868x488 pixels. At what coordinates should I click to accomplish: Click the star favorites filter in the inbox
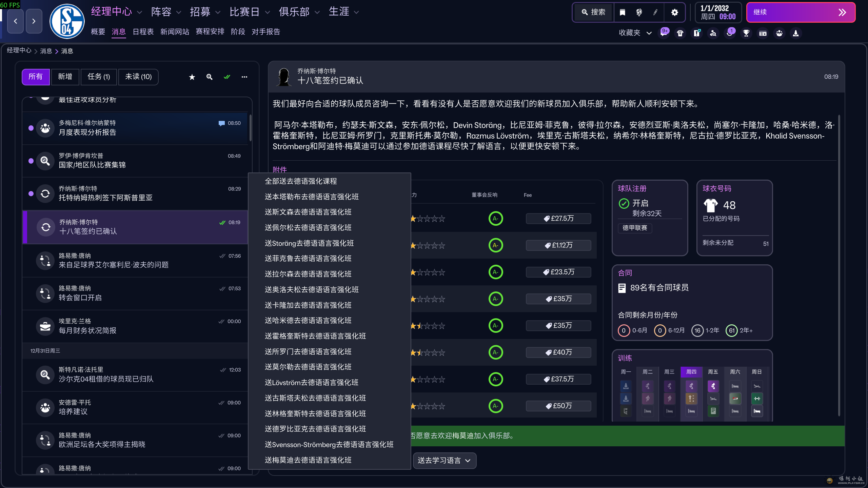pyautogui.click(x=192, y=77)
